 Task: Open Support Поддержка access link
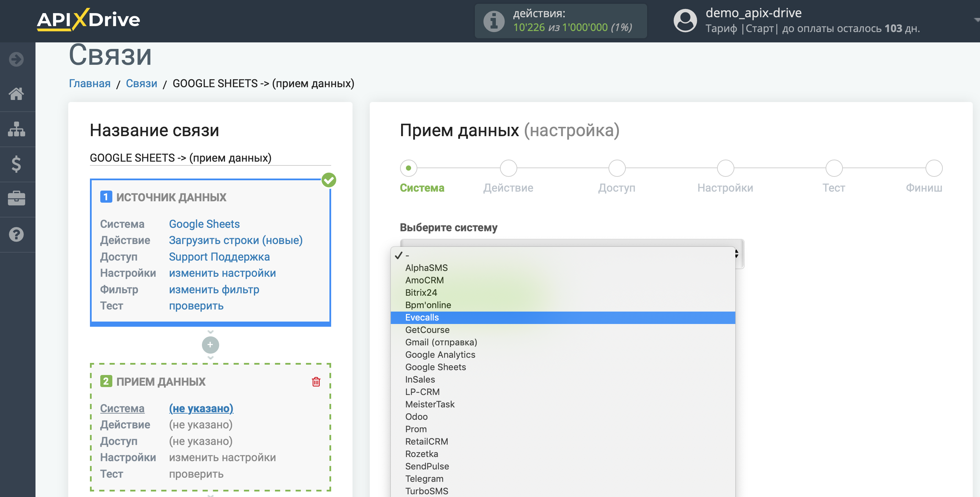pyautogui.click(x=219, y=256)
